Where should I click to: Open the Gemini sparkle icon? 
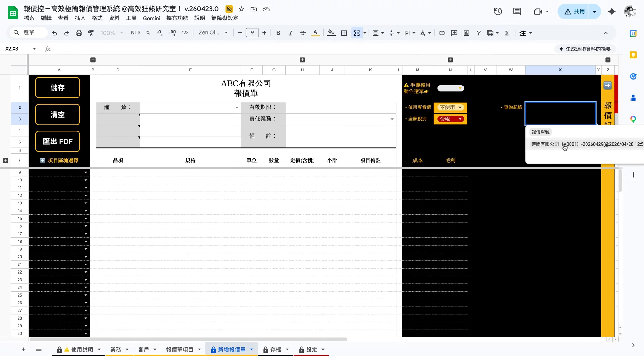(x=611, y=12)
